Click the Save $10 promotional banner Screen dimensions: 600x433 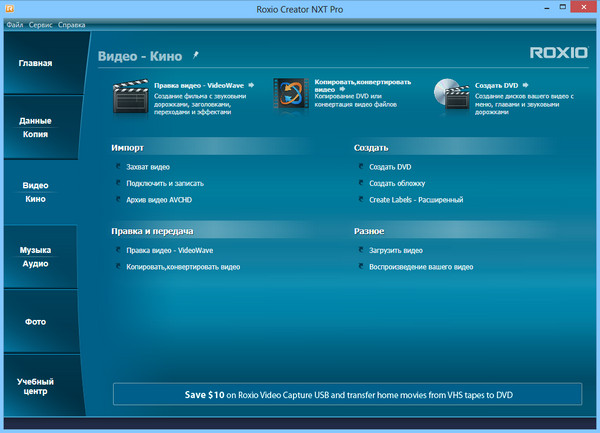347,394
